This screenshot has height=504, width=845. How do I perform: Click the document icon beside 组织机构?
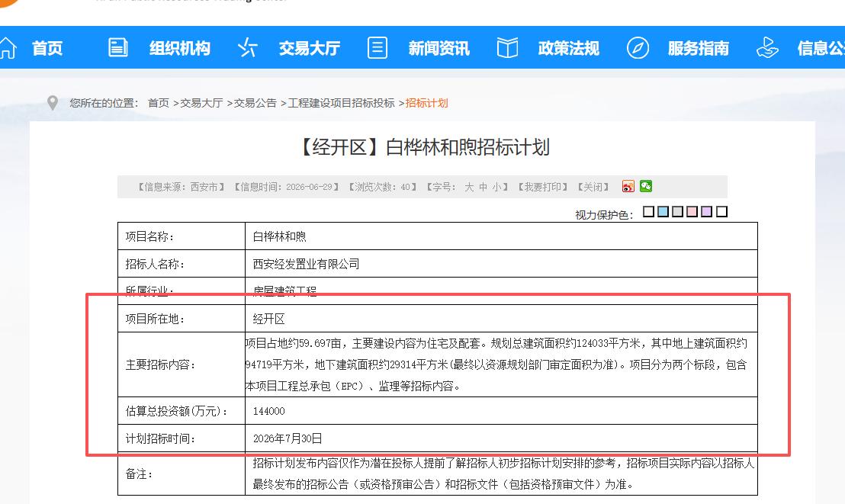coord(118,47)
